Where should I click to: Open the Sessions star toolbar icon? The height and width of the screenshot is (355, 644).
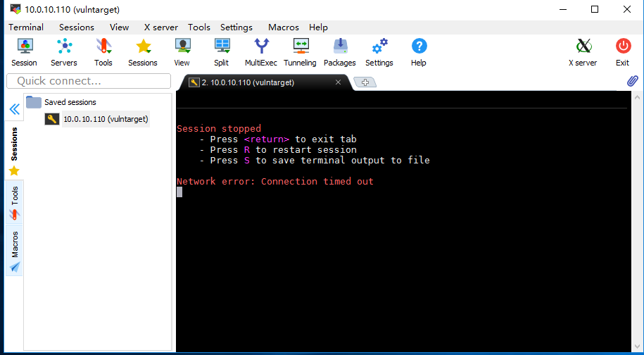click(x=142, y=52)
